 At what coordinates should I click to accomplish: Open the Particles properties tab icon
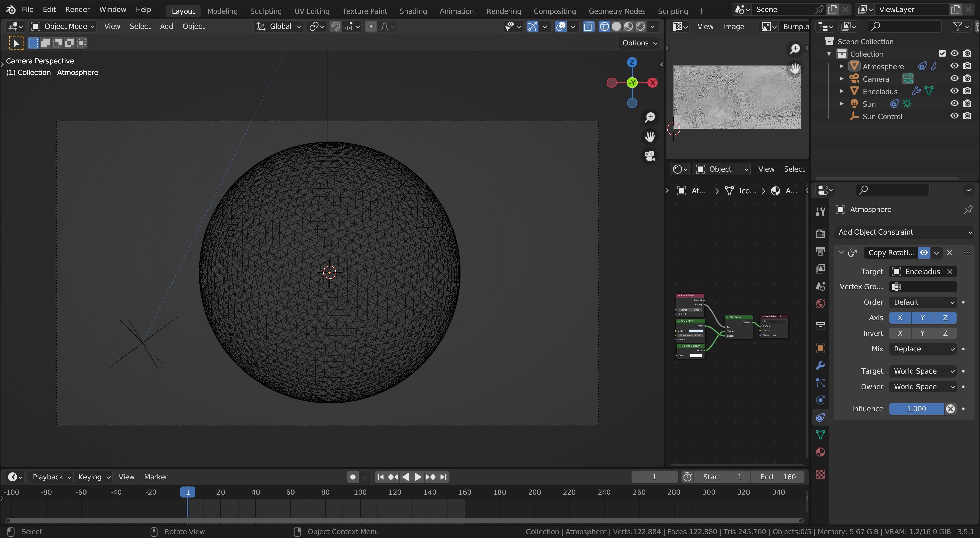(x=820, y=382)
